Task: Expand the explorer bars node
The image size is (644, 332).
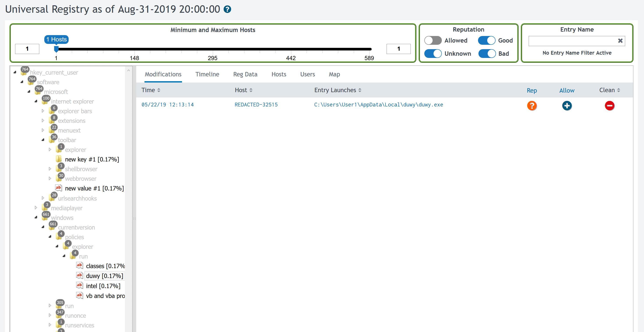Action: pyautogui.click(x=43, y=111)
